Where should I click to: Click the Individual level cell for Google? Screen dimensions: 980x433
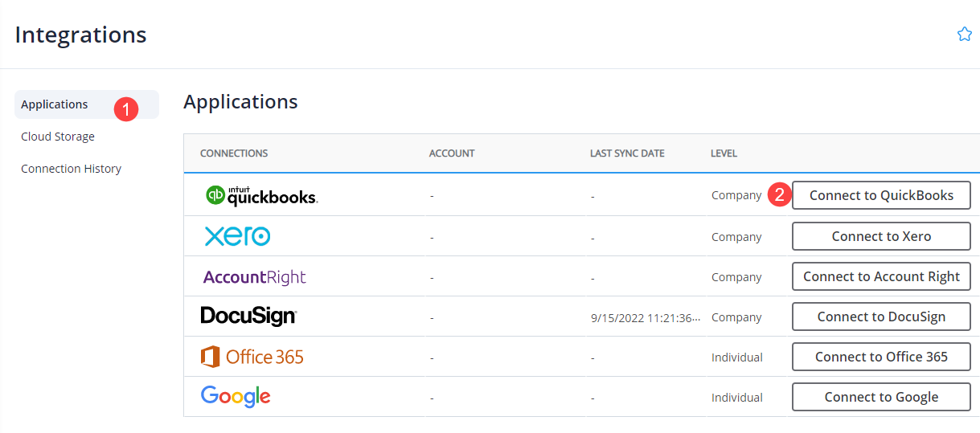pos(737,398)
